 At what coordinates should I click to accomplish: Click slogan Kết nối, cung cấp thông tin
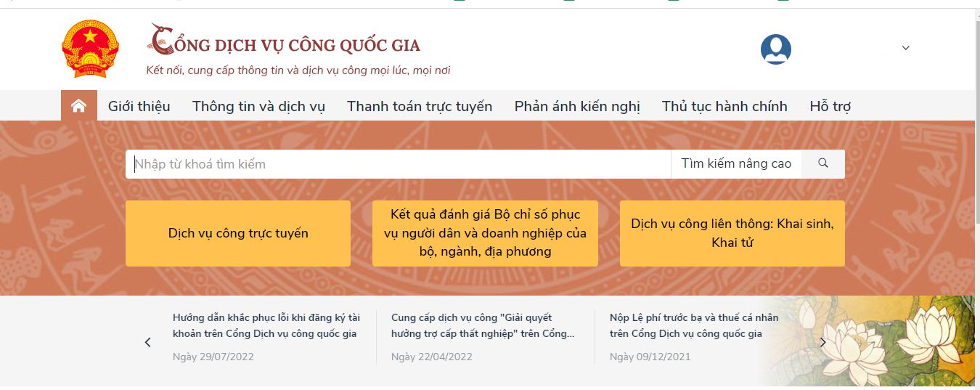(x=298, y=70)
